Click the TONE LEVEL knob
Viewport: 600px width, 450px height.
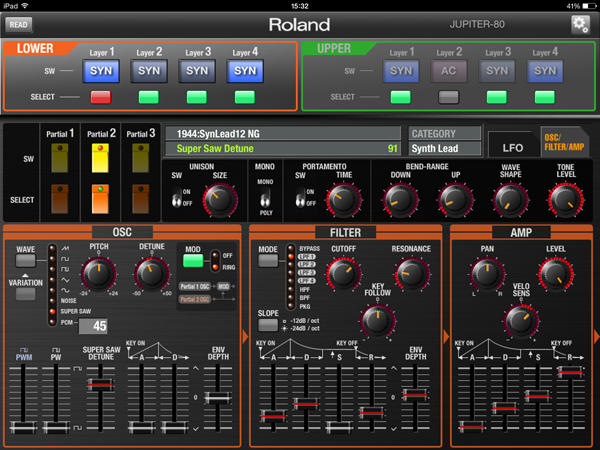coord(566,200)
